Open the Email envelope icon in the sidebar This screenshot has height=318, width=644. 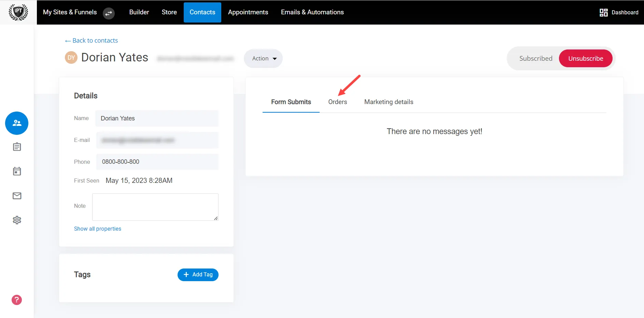click(16, 196)
